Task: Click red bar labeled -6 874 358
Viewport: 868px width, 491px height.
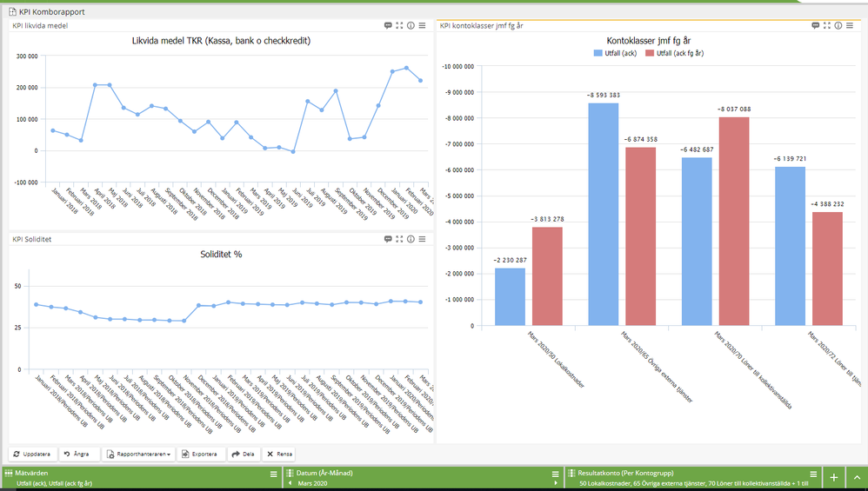Action: [641, 236]
